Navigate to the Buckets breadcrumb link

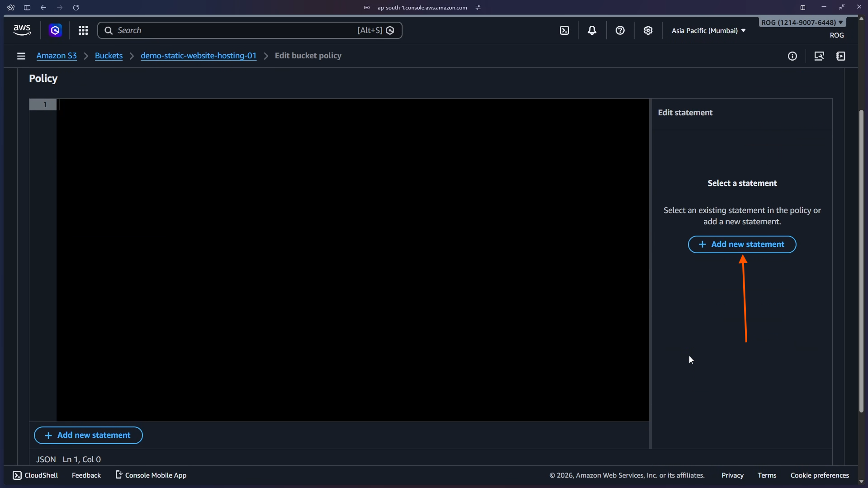click(109, 56)
